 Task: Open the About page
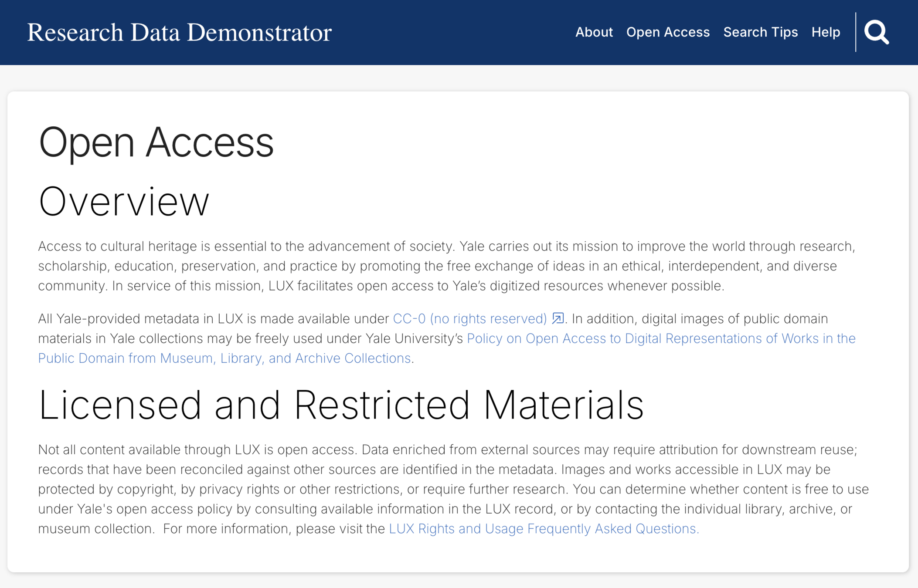tap(594, 32)
